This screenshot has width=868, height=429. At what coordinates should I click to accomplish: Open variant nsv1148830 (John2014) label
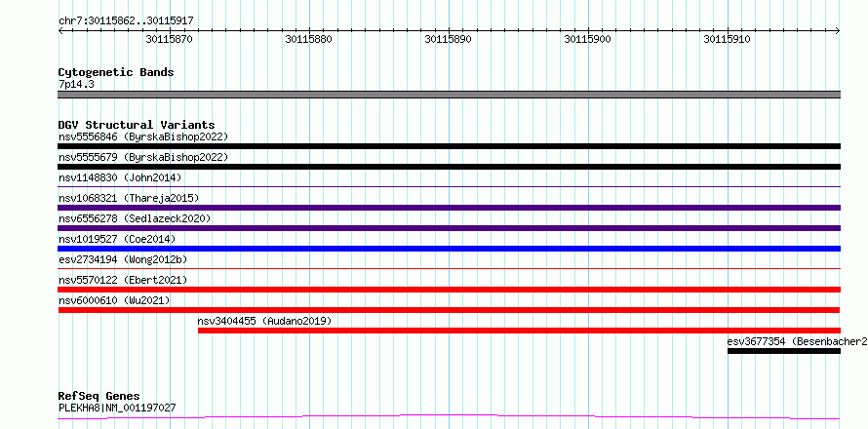pos(120,177)
